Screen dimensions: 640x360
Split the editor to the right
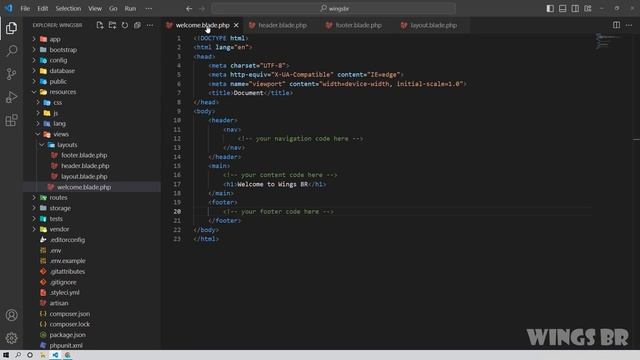(616, 25)
